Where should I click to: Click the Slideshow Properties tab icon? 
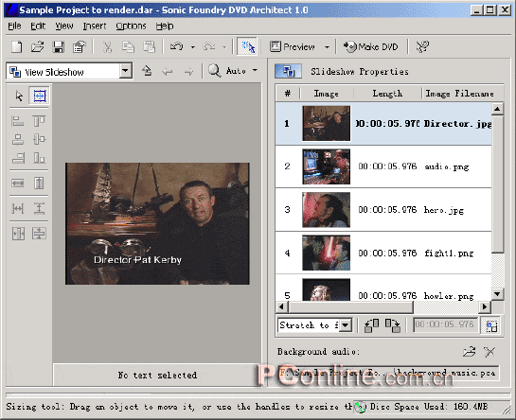point(288,71)
